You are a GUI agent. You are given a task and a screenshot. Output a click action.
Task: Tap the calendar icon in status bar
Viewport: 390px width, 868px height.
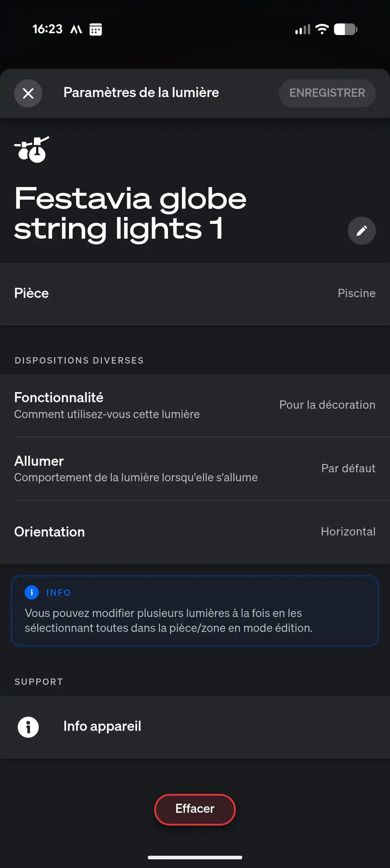coord(96,29)
